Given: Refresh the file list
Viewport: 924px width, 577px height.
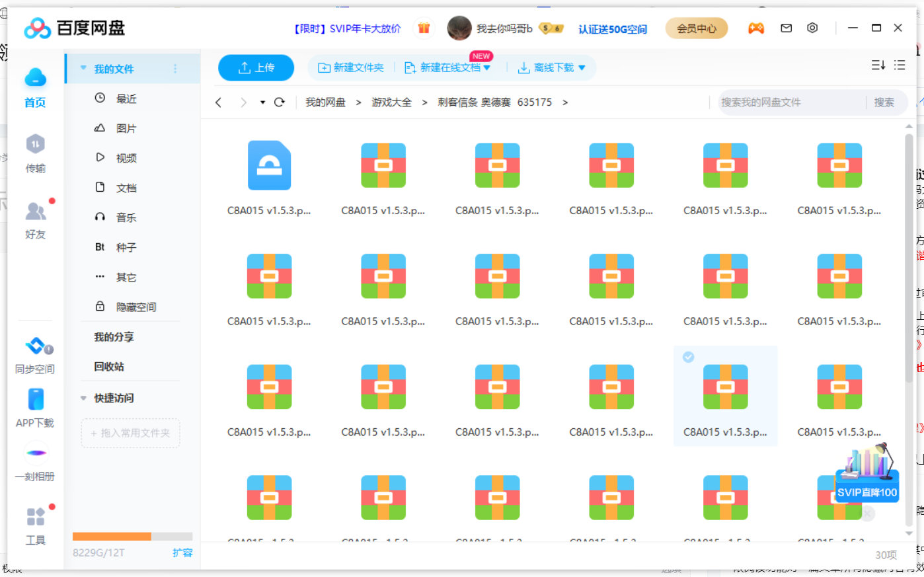Looking at the screenshot, I should coord(280,102).
